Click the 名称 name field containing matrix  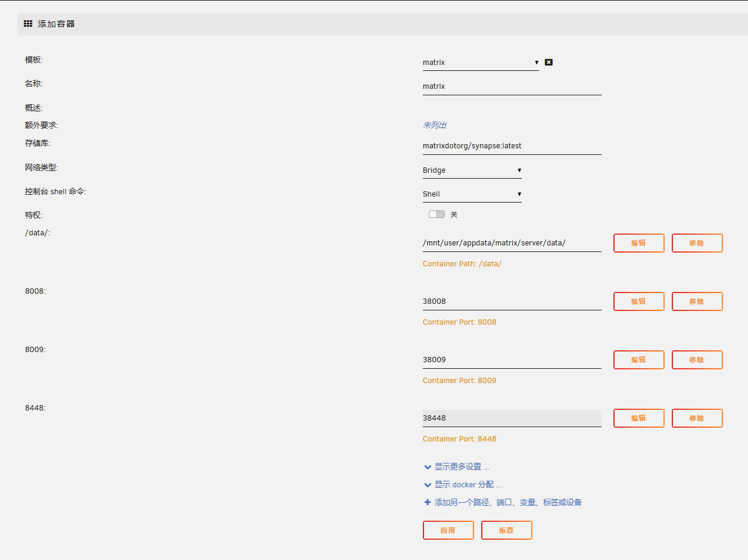(x=512, y=86)
